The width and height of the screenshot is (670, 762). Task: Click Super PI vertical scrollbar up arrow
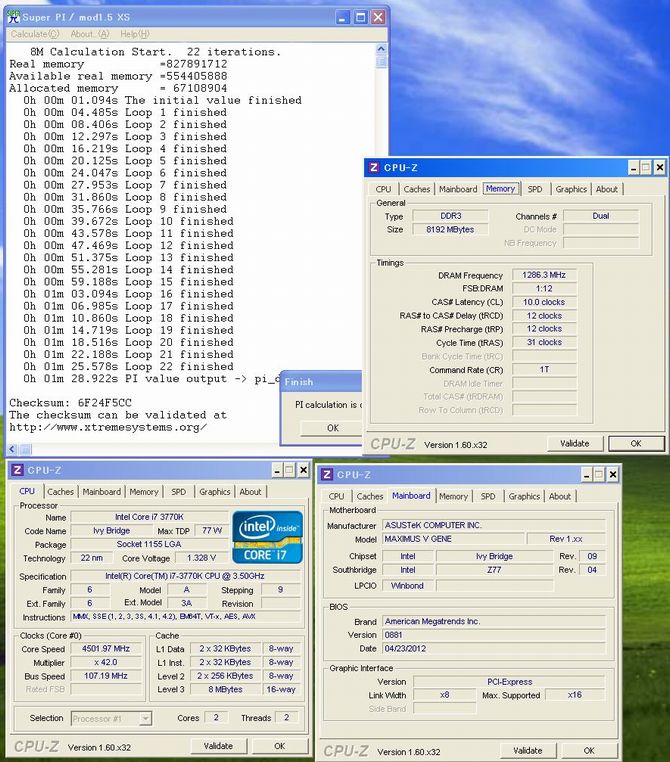click(381, 49)
